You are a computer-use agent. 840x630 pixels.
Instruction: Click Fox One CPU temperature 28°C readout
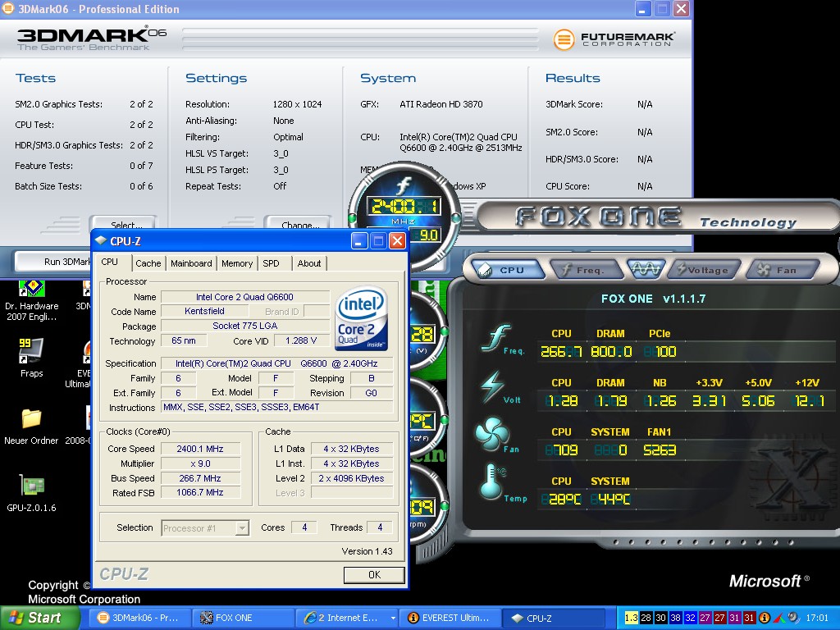coord(560,500)
